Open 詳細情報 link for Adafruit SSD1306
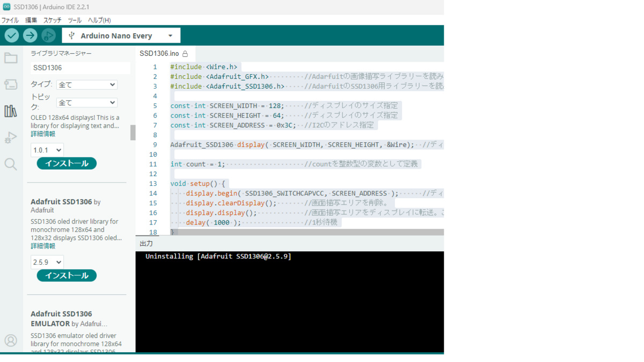Screen dimensions: 644x362 tap(43, 245)
